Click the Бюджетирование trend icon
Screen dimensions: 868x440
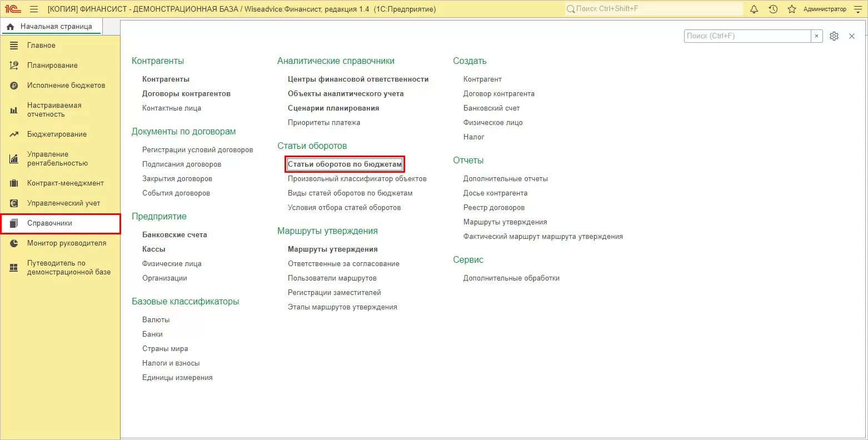(x=14, y=134)
